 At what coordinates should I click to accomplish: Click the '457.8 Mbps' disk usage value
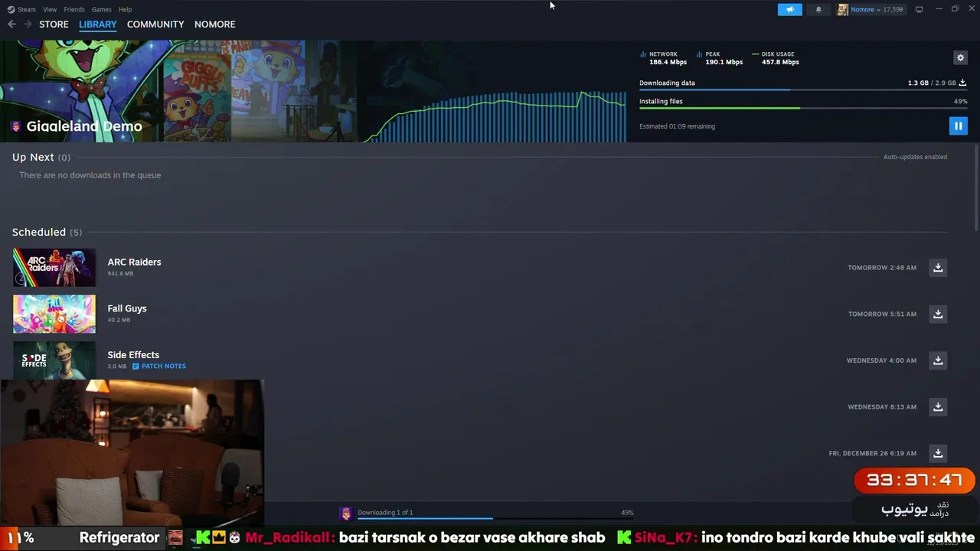780,62
